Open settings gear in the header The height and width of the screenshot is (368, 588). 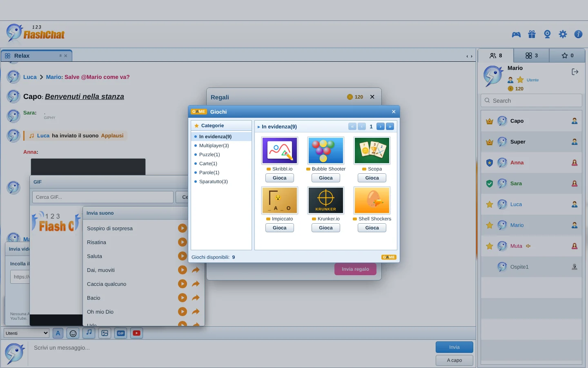pyautogui.click(x=563, y=34)
